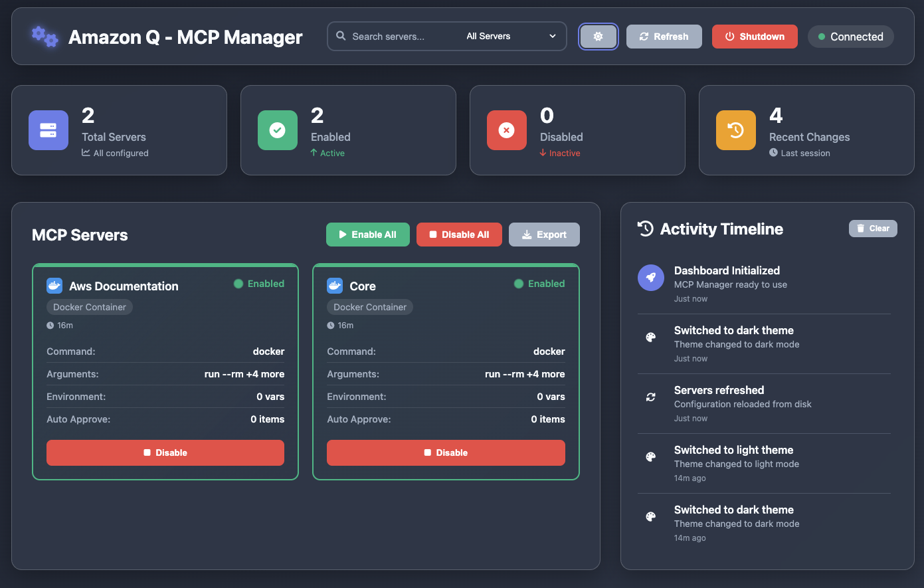This screenshot has width=924, height=588.
Task: Click Docker Container tag on Core card
Action: pyautogui.click(x=370, y=307)
